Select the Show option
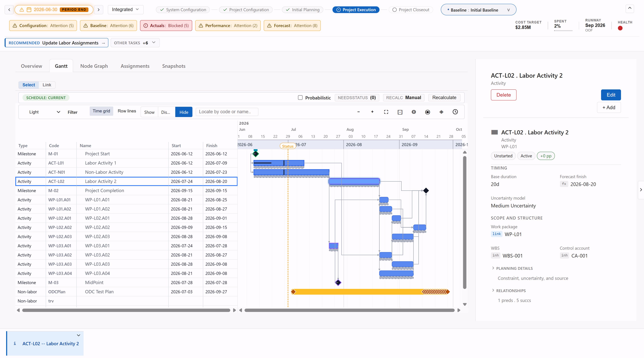 tap(149, 112)
